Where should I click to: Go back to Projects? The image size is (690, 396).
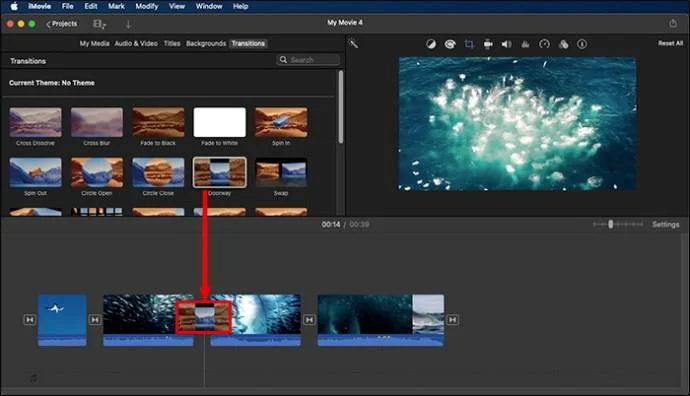coord(62,24)
